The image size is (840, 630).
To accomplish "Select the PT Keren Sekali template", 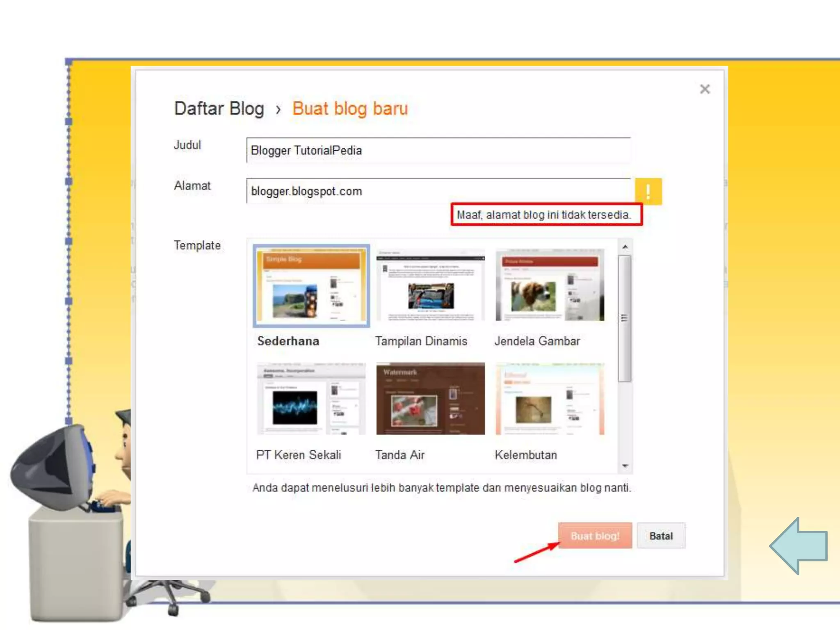I will click(311, 399).
